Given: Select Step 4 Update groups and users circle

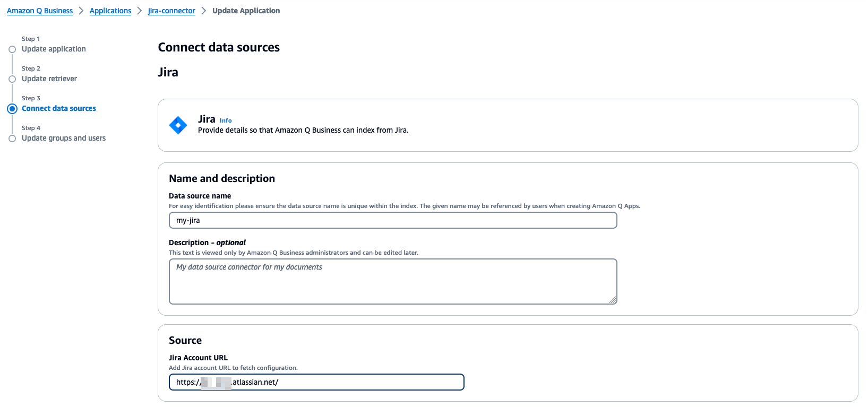Looking at the screenshot, I should coord(12,138).
